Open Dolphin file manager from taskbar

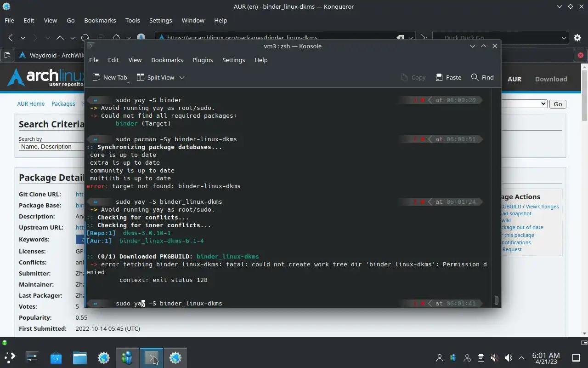80,357
